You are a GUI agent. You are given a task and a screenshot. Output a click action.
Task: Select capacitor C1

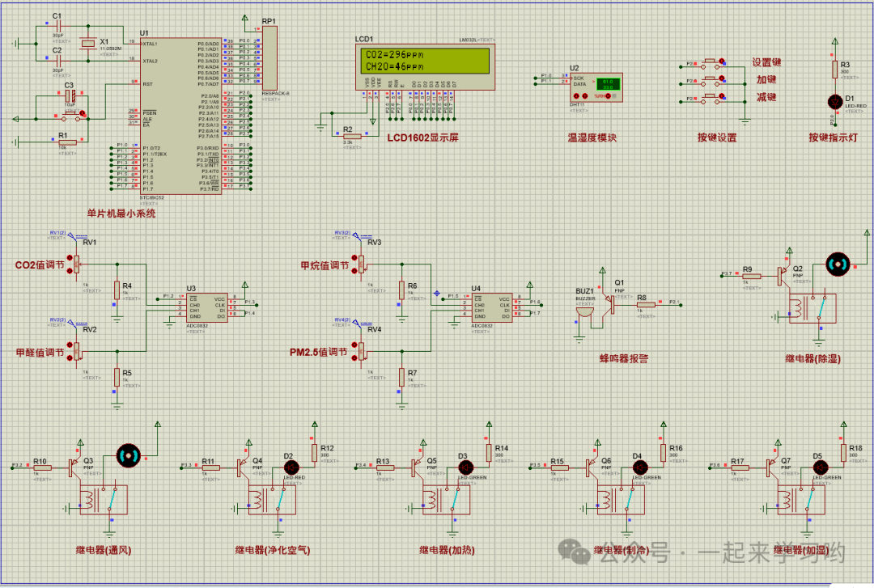(x=57, y=26)
